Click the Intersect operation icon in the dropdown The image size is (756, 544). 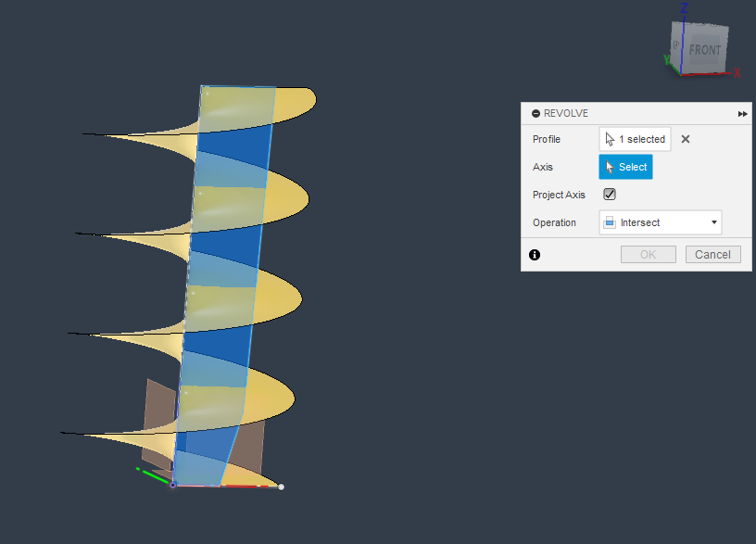(x=610, y=222)
